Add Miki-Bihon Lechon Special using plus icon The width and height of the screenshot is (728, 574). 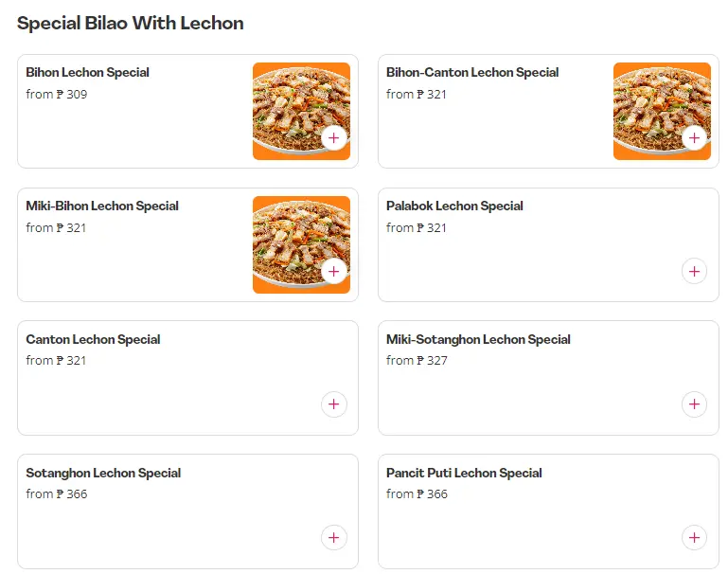pyautogui.click(x=333, y=271)
